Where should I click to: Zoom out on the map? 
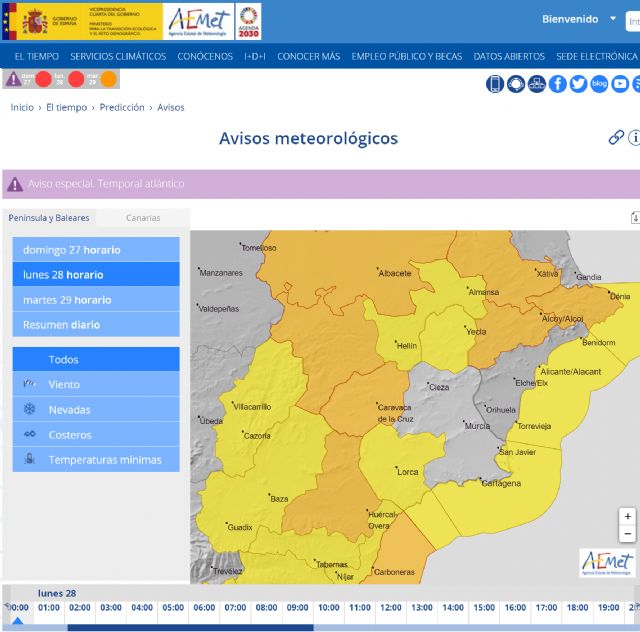pyautogui.click(x=627, y=534)
